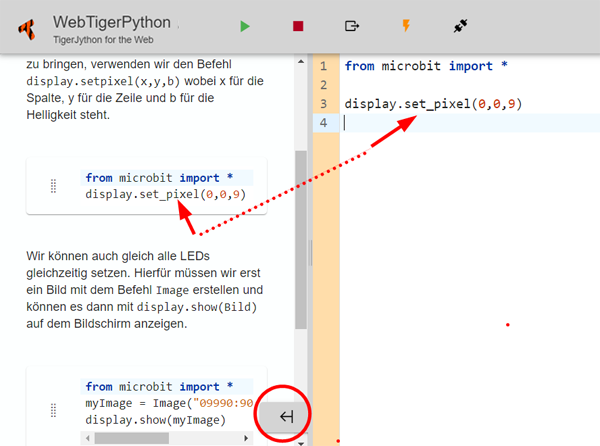
Task: Click 'myImage = Image(' line in snippet
Action: click(169, 403)
